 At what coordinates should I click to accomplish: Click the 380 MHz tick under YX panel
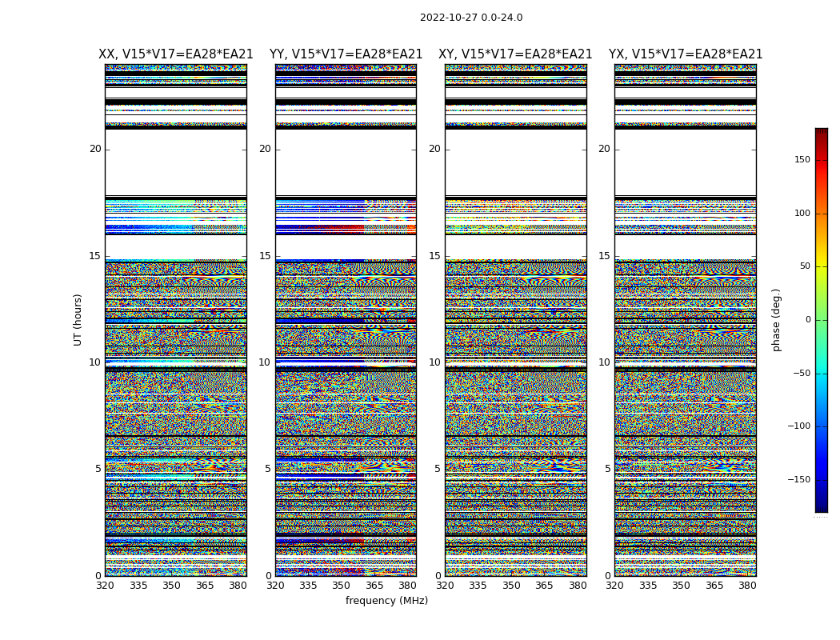(x=747, y=586)
